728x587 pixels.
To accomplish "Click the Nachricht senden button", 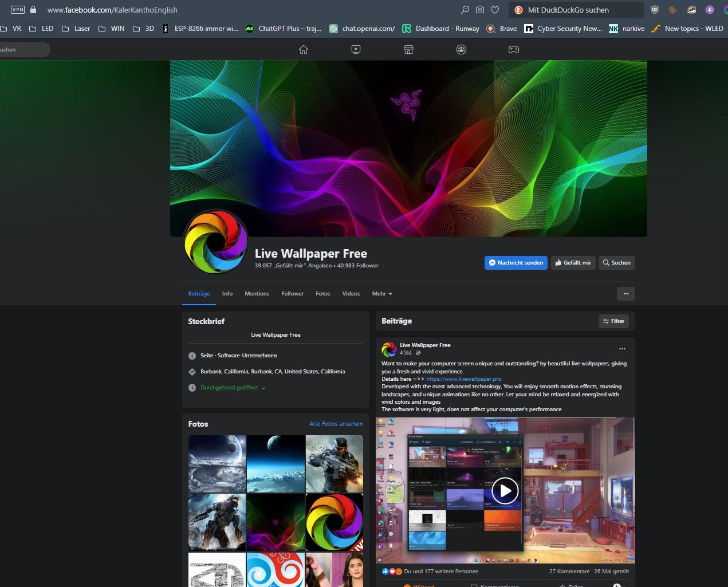I will click(x=515, y=263).
